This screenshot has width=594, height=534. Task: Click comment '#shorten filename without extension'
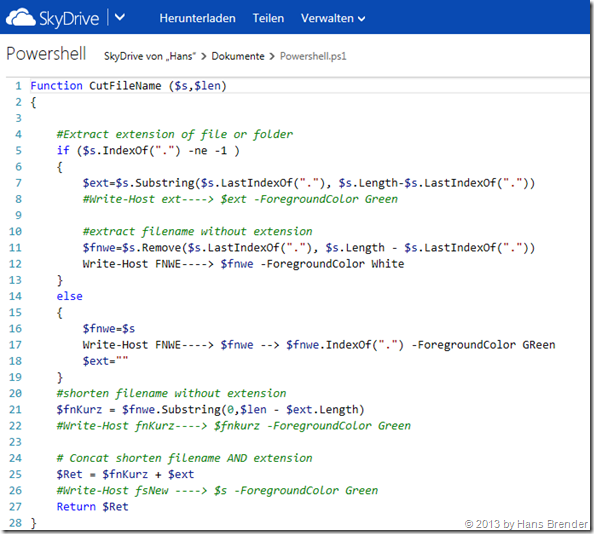coord(171,393)
